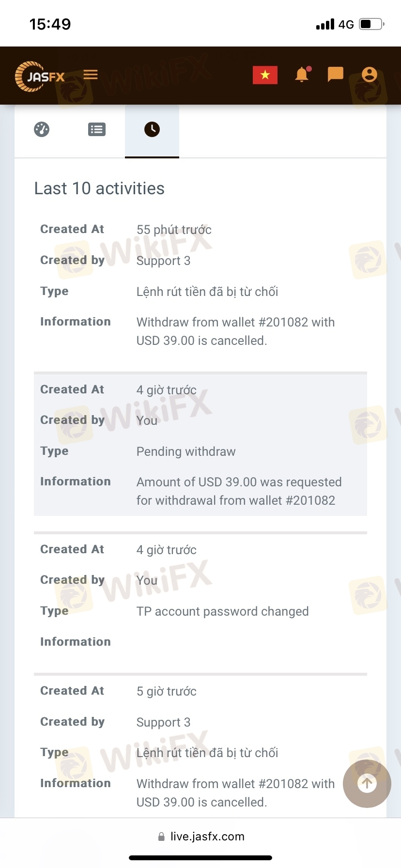
Task: Switch to the dashboard gauge tab
Action: coord(42,129)
